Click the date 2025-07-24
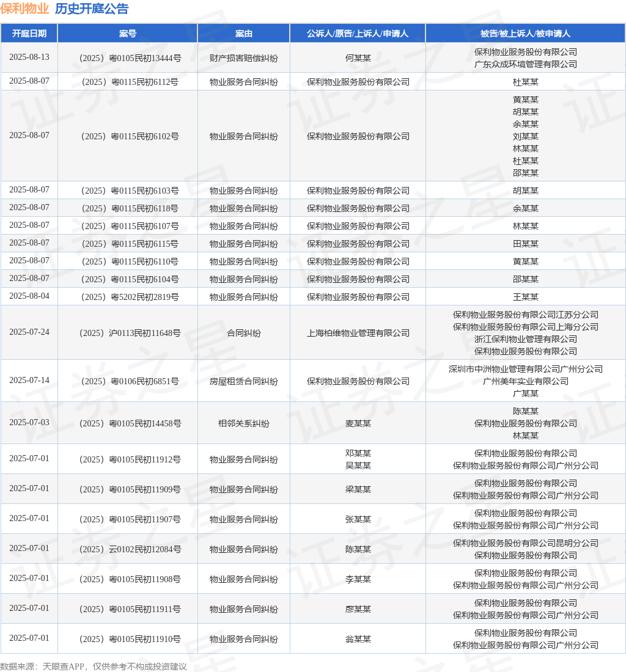Image resolution: width=626 pixels, height=672 pixels. [29, 332]
